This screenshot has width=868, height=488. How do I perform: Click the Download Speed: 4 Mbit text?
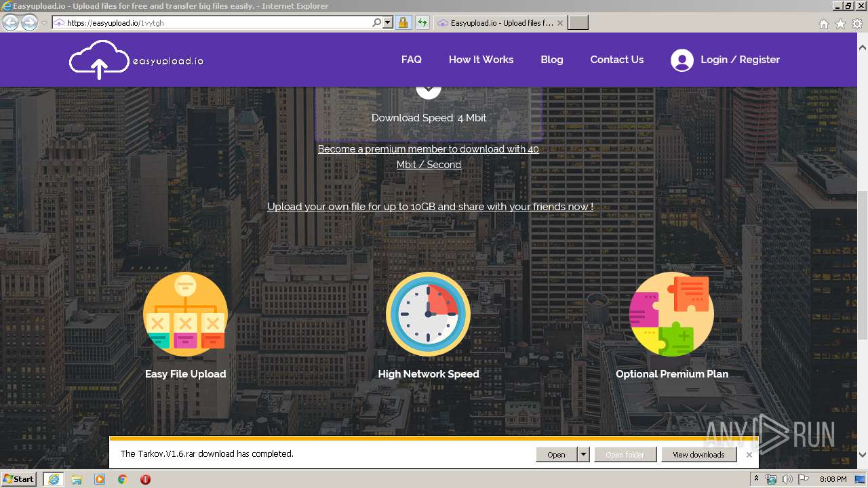pos(429,117)
